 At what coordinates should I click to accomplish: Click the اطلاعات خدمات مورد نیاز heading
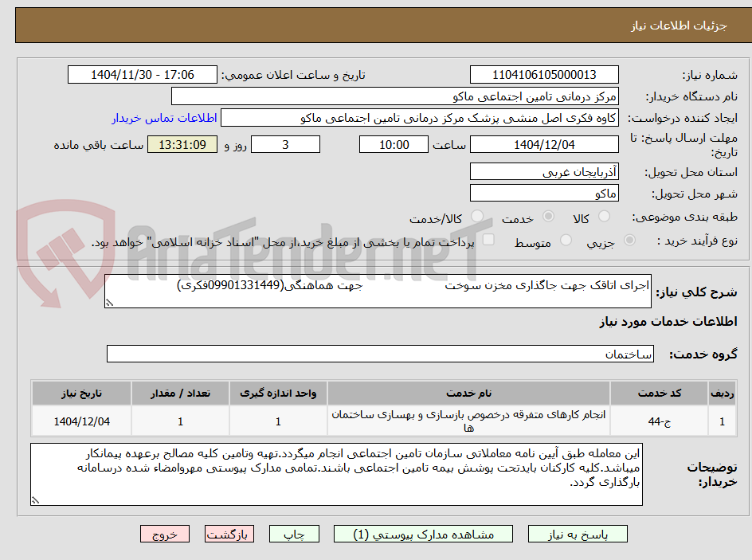coord(668,322)
